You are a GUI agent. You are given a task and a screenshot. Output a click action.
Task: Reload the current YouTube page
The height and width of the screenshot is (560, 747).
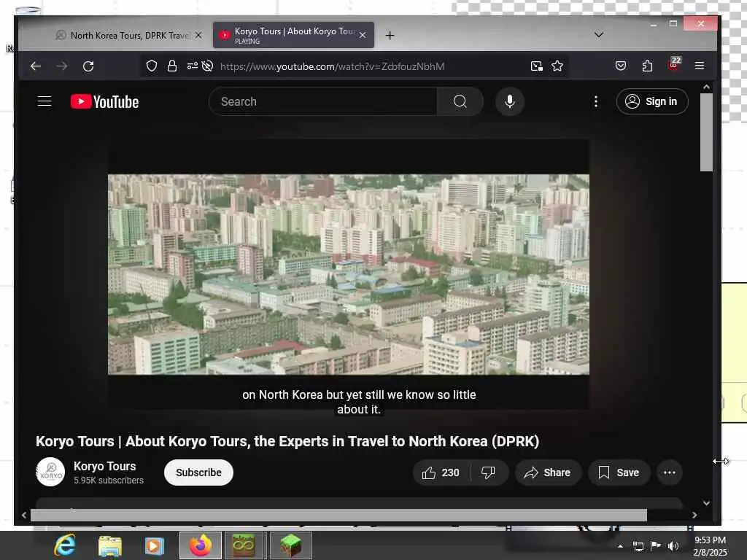point(88,66)
